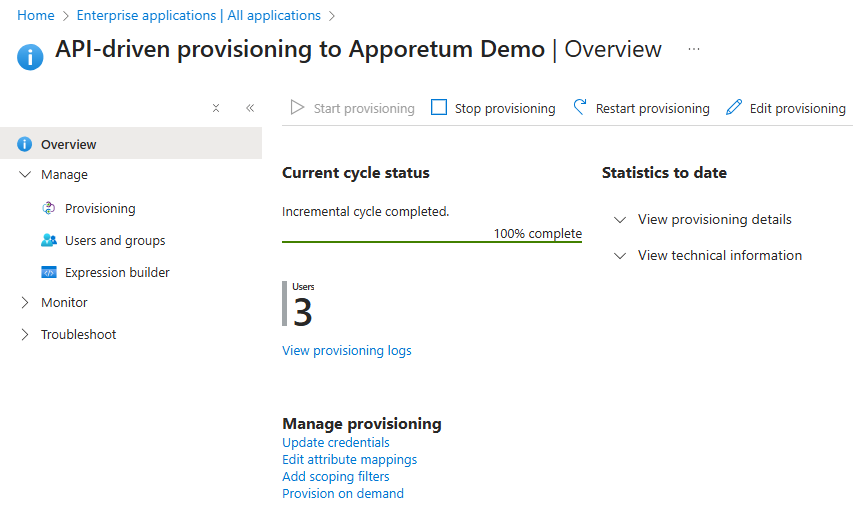Screen dimensions: 853x523
Task: Click Restart provisioning button label
Action: [x=652, y=108]
